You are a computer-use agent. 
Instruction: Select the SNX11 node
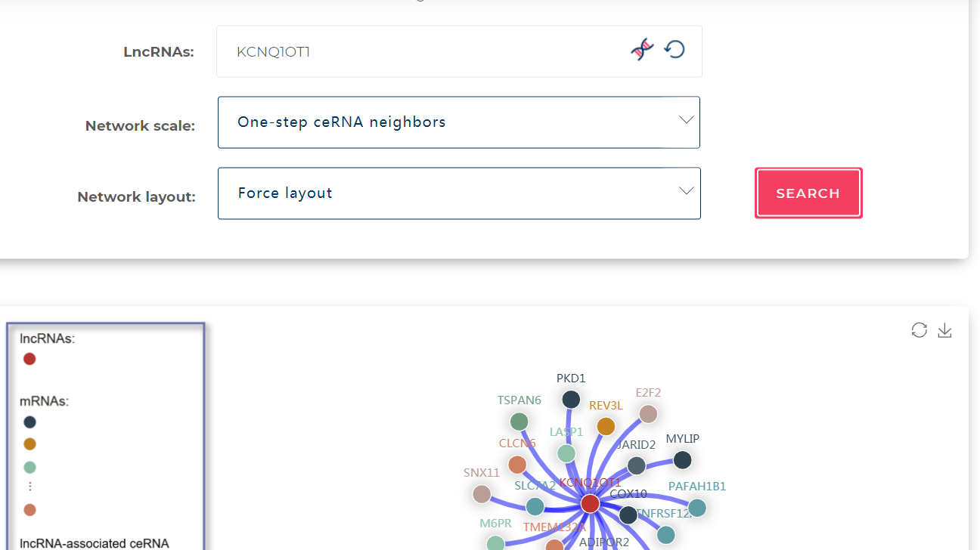[482, 494]
